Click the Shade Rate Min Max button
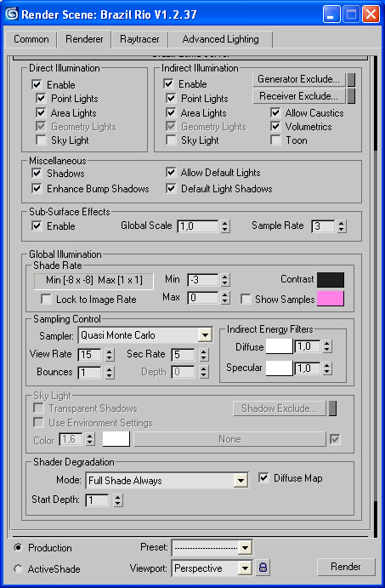385x588 pixels. tap(93, 281)
